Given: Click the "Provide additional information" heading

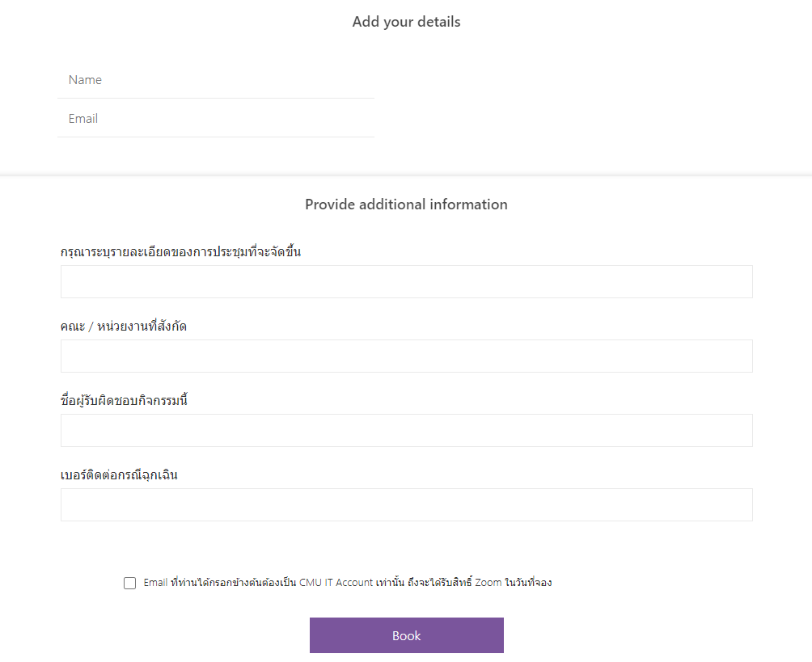Looking at the screenshot, I should click(x=406, y=205).
